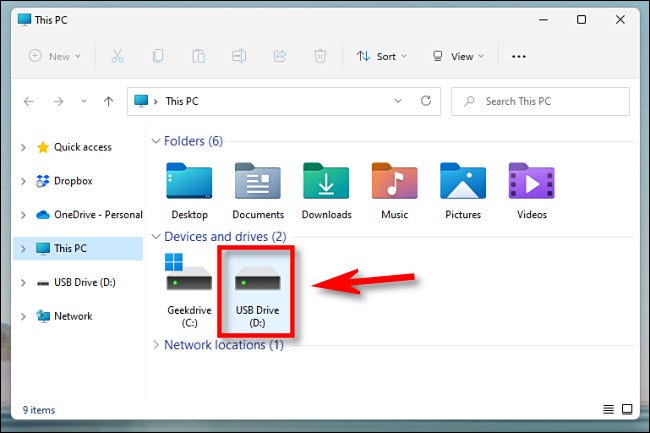Screen dimensions: 650x433
Task: Select the Geekdrive (C:) drive
Action: tap(189, 291)
